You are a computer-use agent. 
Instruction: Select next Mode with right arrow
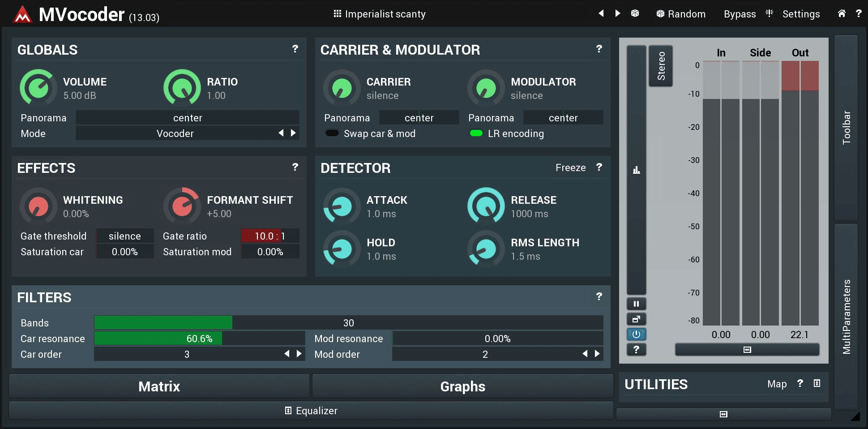tap(293, 133)
